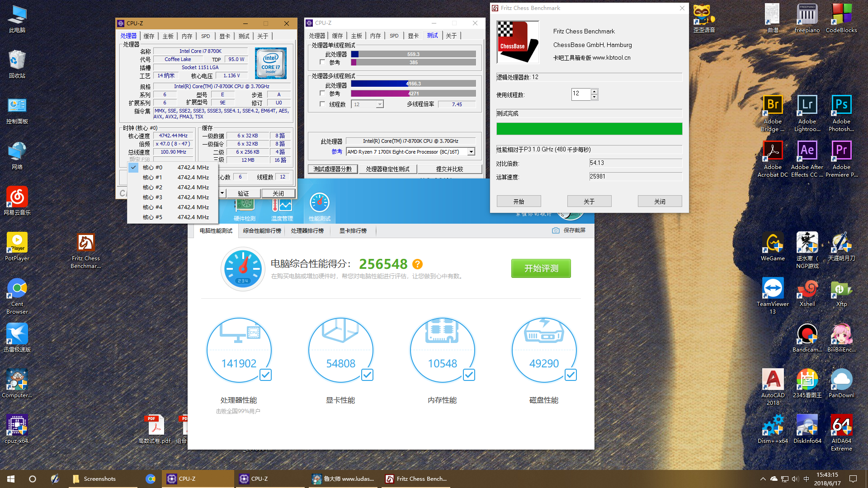Image resolution: width=868 pixels, height=488 pixels.
Task: Uncheck the processor performance test checkbox
Action: pos(265,375)
